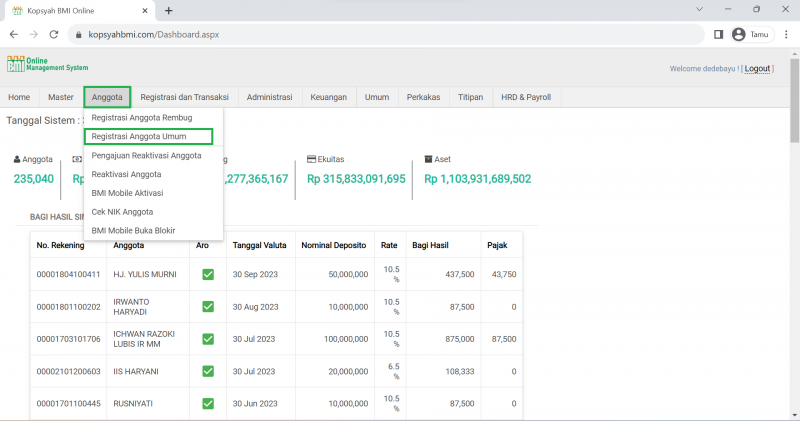The height and width of the screenshot is (421, 800).
Task: Click the Tanggal Valuta column header
Action: pos(259,245)
